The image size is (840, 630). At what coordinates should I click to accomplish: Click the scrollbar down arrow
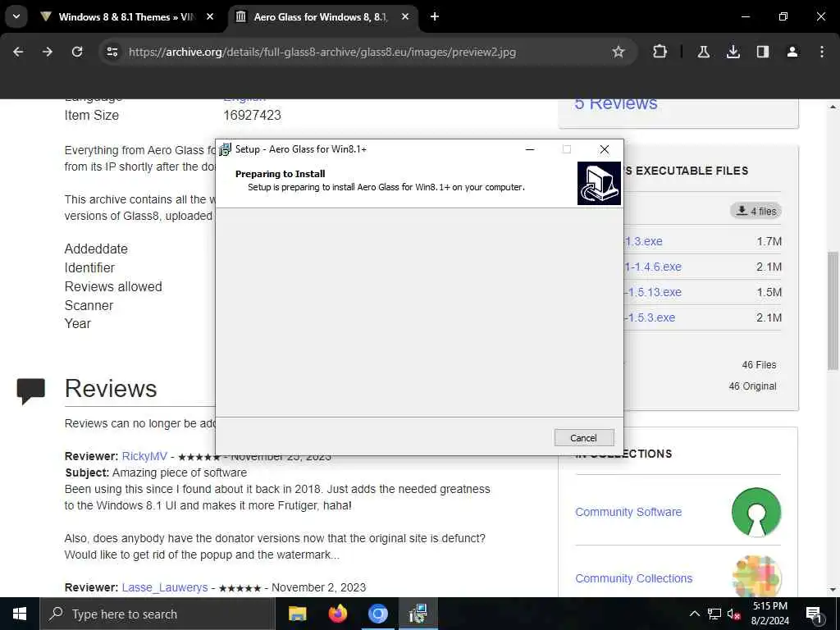pyautogui.click(x=833, y=590)
